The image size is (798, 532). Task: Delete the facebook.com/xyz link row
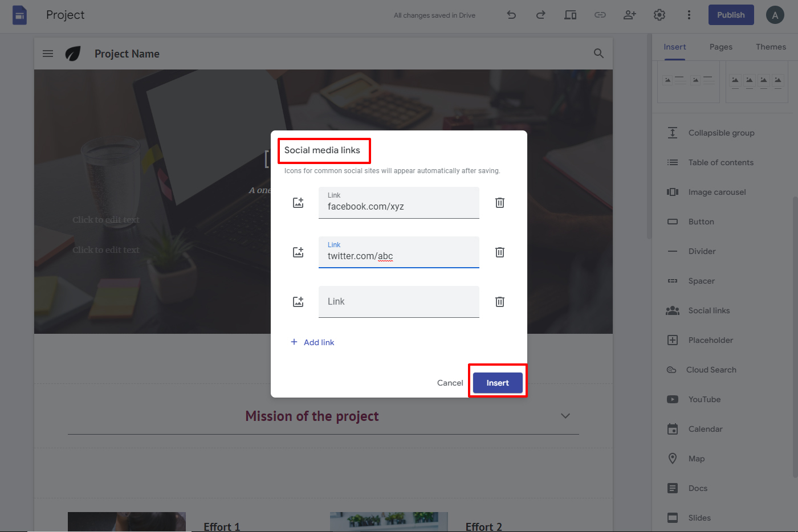click(x=499, y=202)
